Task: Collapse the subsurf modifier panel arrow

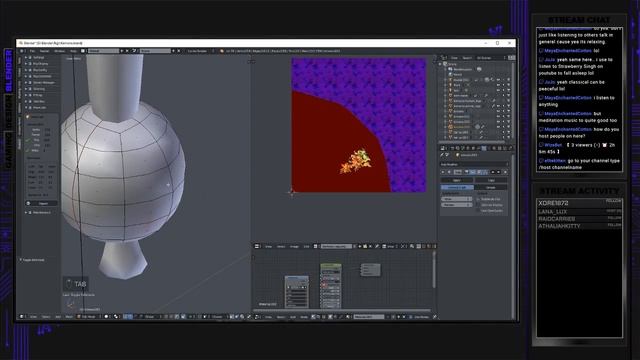Action: pyautogui.click(x=443, y=172)
